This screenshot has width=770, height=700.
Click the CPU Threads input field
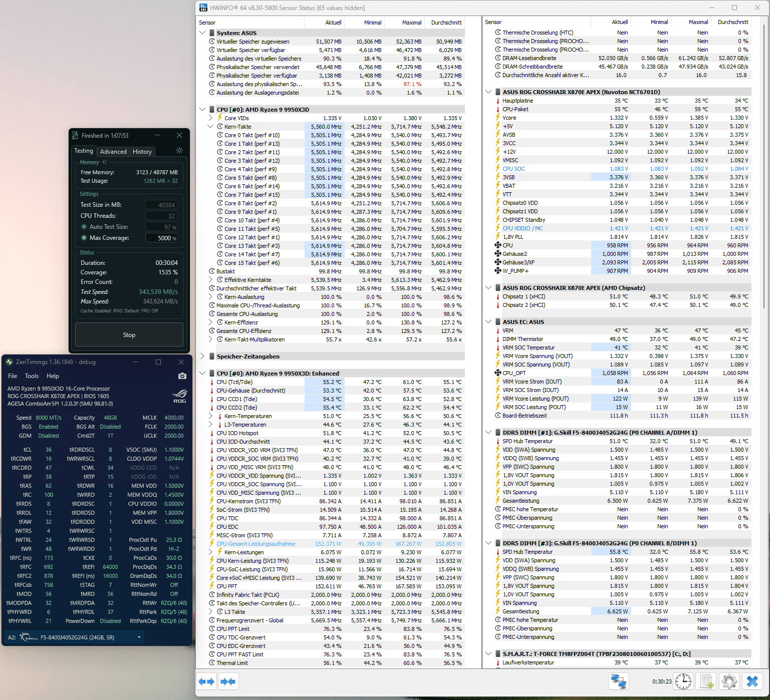click(161, 216)
